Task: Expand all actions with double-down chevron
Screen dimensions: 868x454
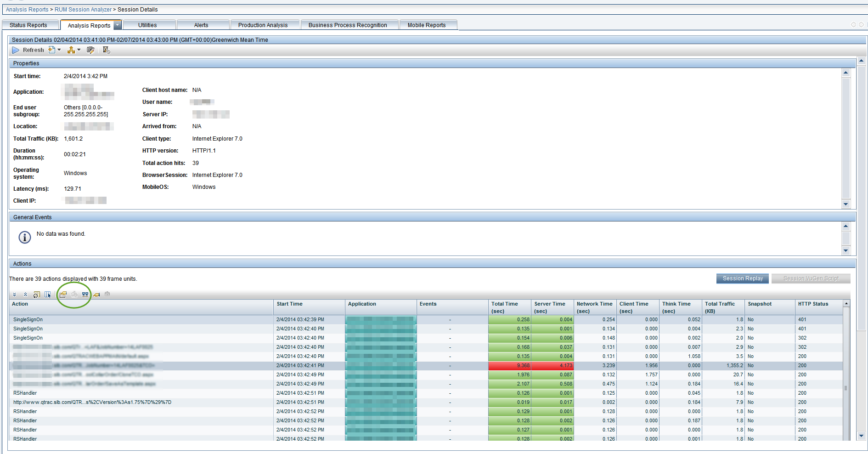Action: (x=14, y=295)
